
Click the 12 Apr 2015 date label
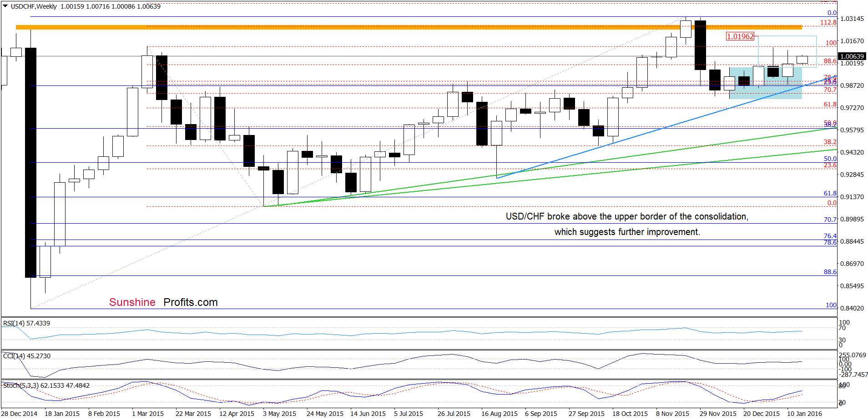pos(237,414)
